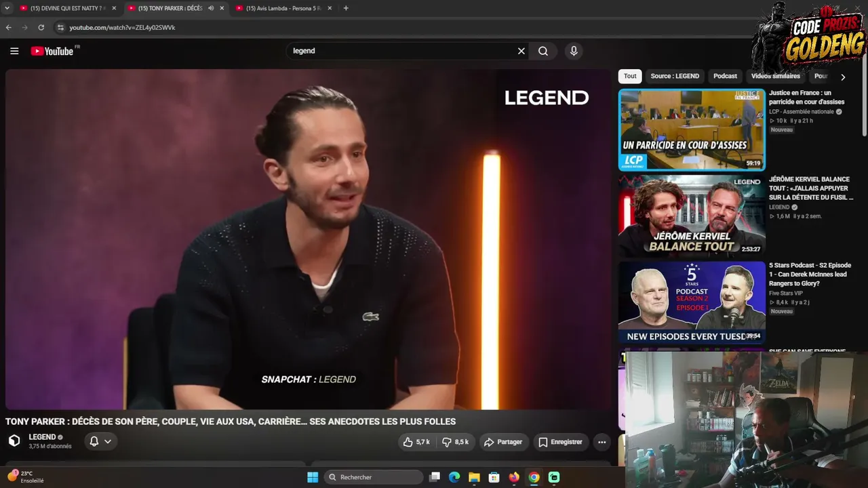The image size is (868, 488).
Task: Switch to the Avis Lambda - Persona 5 tab
Action: point(283,8)
